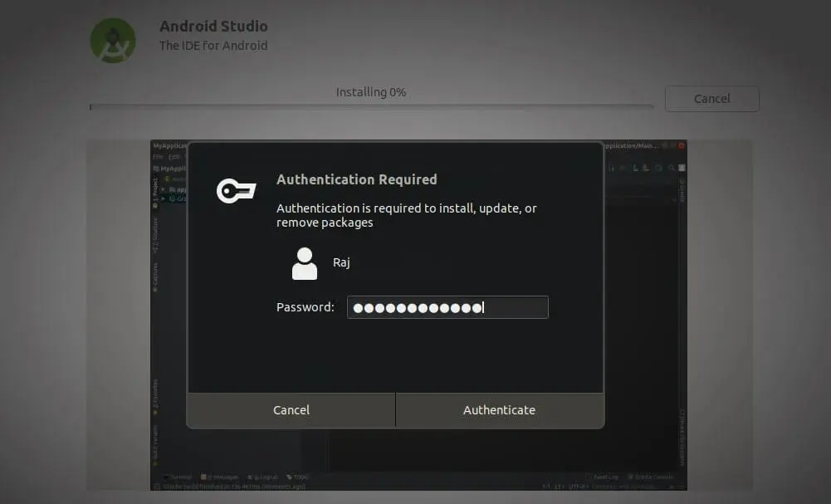This screenshot has height=504, width=831.
Task: Click the 'Installing 0%' status text
Action: 371,92
